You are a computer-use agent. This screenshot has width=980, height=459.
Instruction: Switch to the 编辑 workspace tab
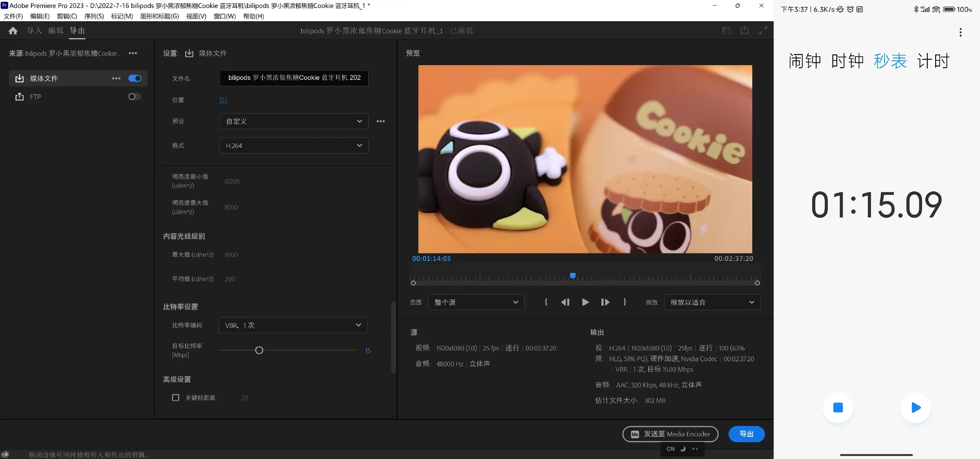[56, 31]
